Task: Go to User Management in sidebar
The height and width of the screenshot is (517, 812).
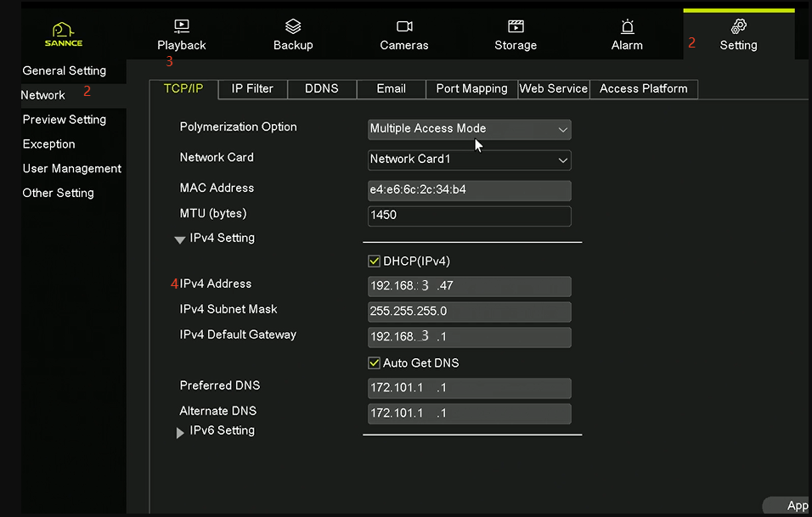Action: (72, 168)
